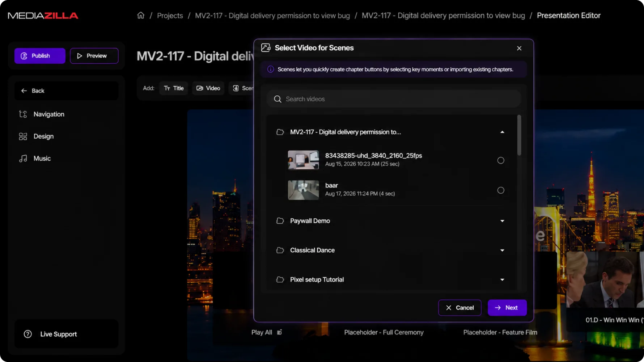Close the Select Video for Scenes dialog
The width and height of the screenshot is (644, 362).
[x=519, y=48]
